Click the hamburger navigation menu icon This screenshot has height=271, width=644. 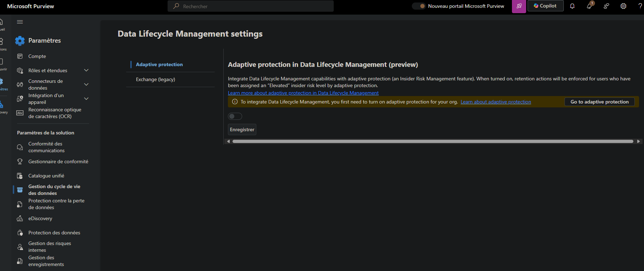pos(20,22)
